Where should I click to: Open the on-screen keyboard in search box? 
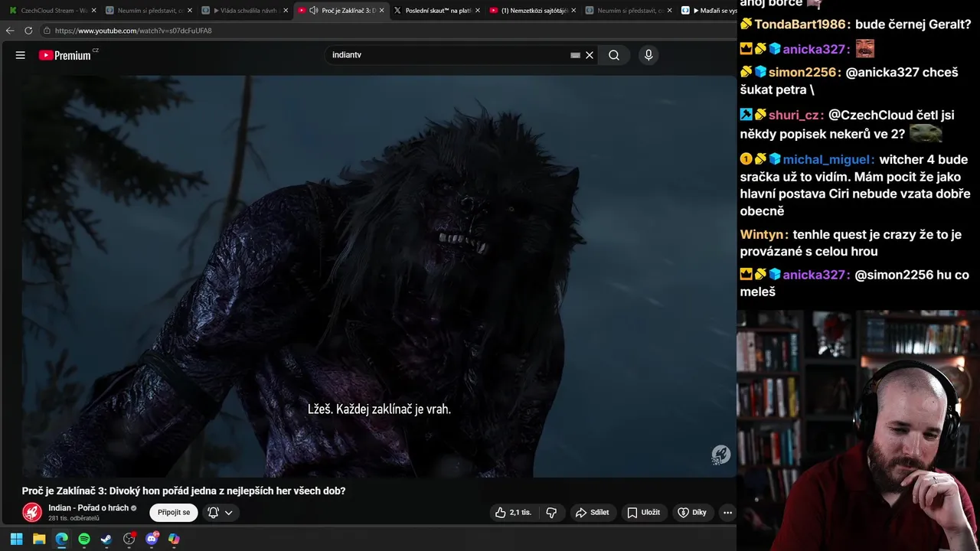click(575, 55)
